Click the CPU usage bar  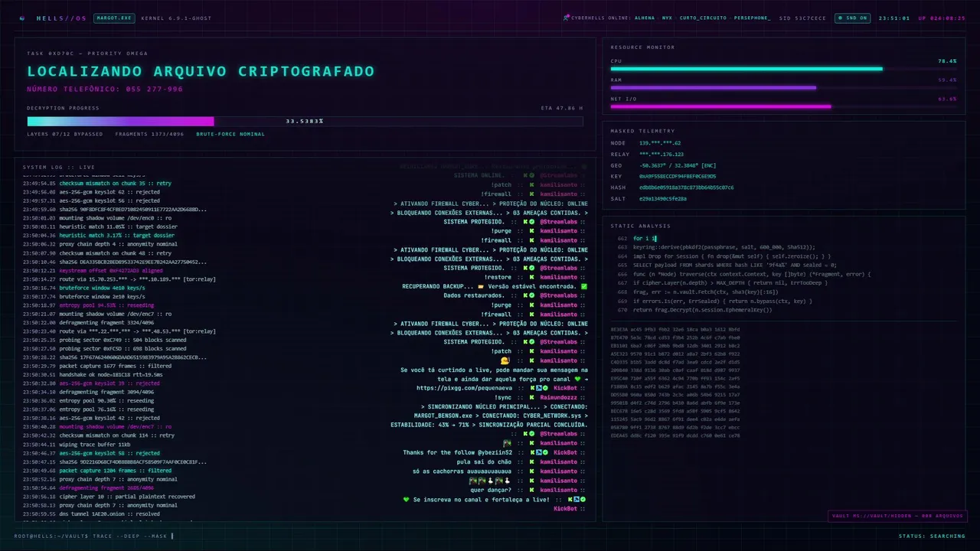783,69
